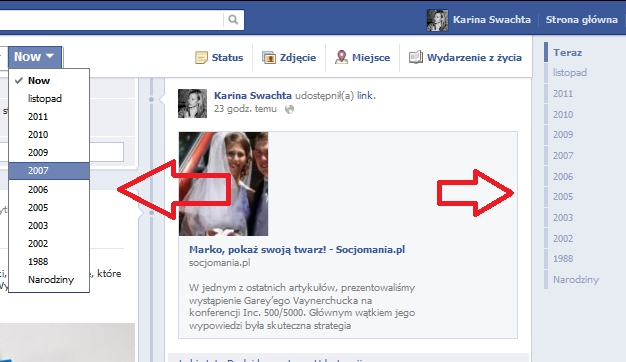Pick highlighted 2007 in the dropdown list
The image size is (626, 362).
click(x=49, y=171)
